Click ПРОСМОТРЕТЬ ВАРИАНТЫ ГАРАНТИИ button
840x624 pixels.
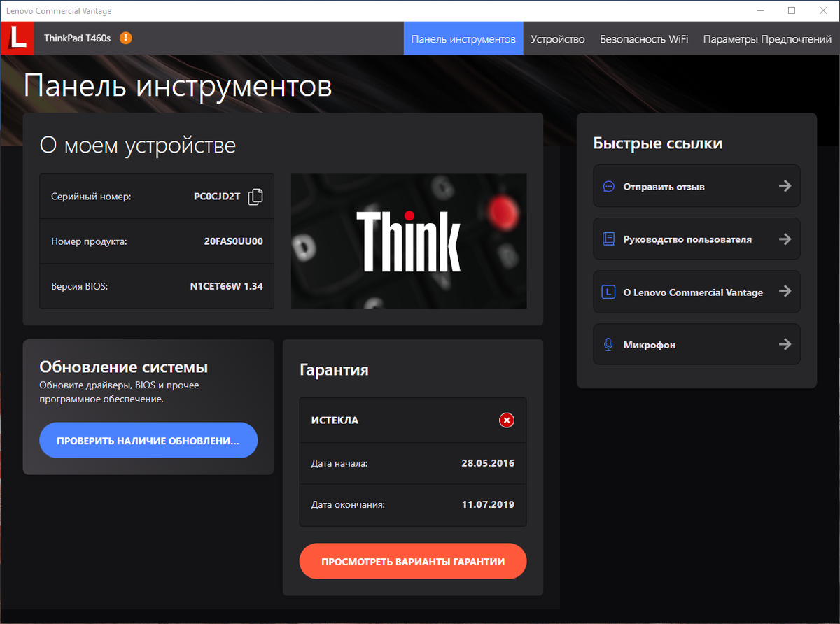[413, 561]
